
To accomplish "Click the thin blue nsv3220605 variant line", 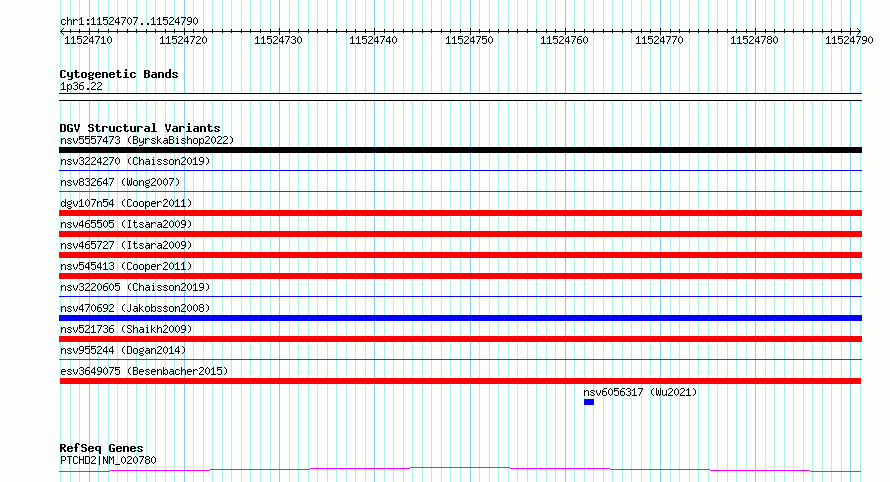I will [460, 296].
